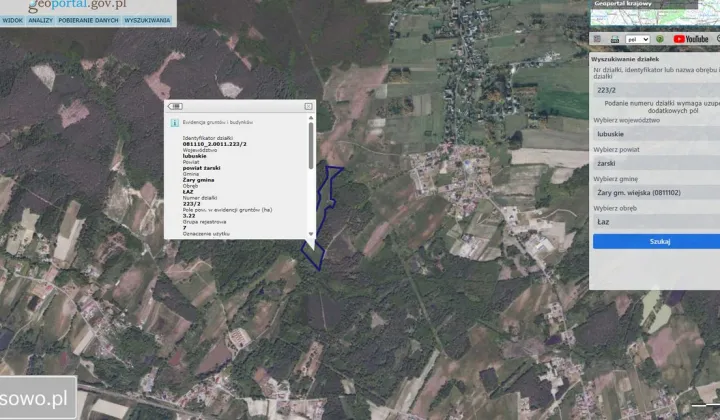
Task: Click the Szukaj search button
Action: coord(659,241)
